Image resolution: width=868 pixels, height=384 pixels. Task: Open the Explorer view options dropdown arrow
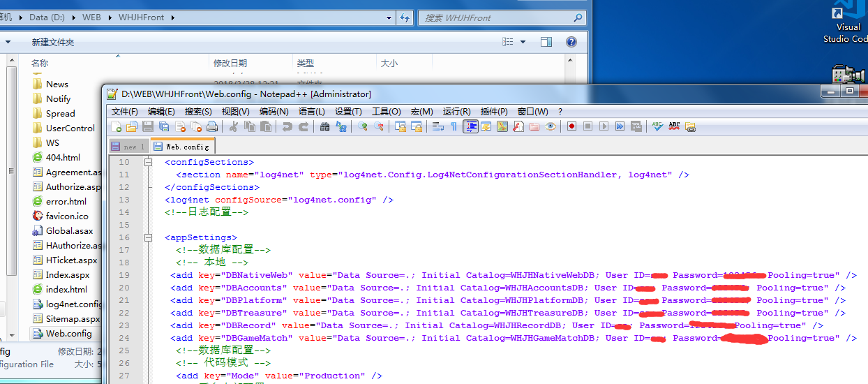coord(523,43)
